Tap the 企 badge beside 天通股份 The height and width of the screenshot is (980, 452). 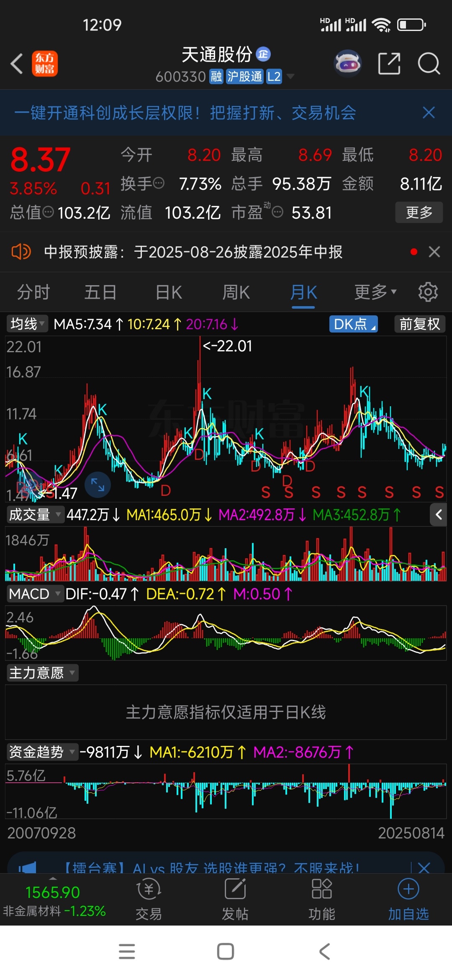[x=263, y=54]
